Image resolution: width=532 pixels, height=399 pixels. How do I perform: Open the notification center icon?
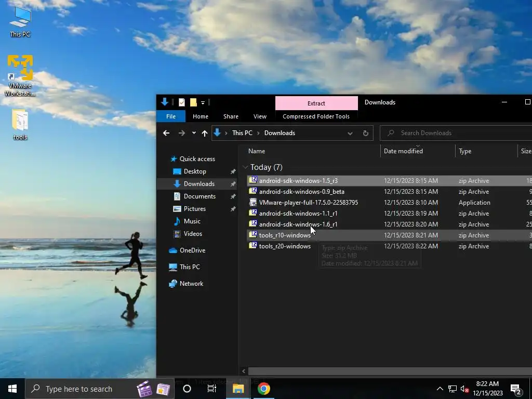point(516,389)
